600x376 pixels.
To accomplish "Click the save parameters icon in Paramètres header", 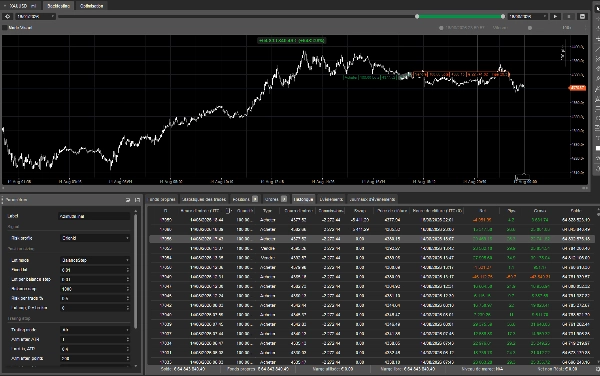I will coord(137,200).
